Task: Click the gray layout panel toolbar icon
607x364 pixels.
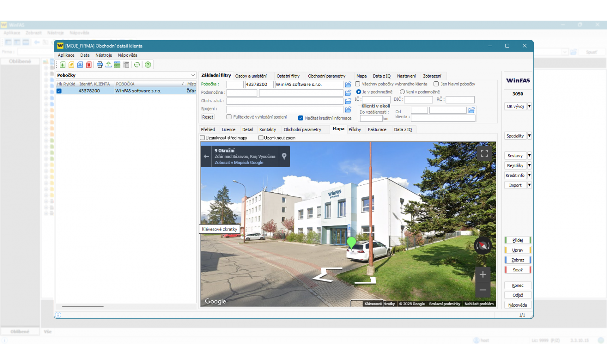Action: 126,65
